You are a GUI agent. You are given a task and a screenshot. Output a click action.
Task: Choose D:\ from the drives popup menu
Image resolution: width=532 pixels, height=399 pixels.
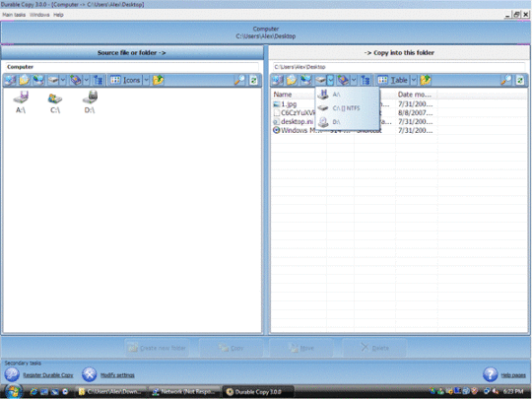pyautogui.click(x=347, y=122)
